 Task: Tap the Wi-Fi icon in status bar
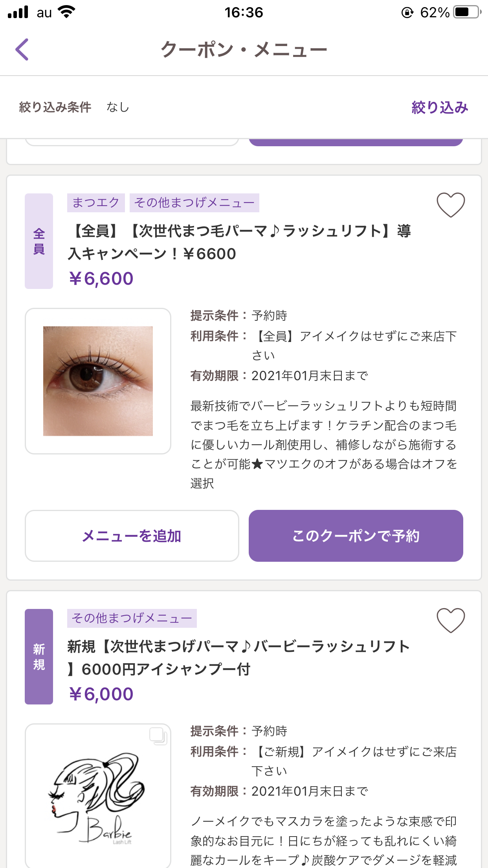pos(66,12)
